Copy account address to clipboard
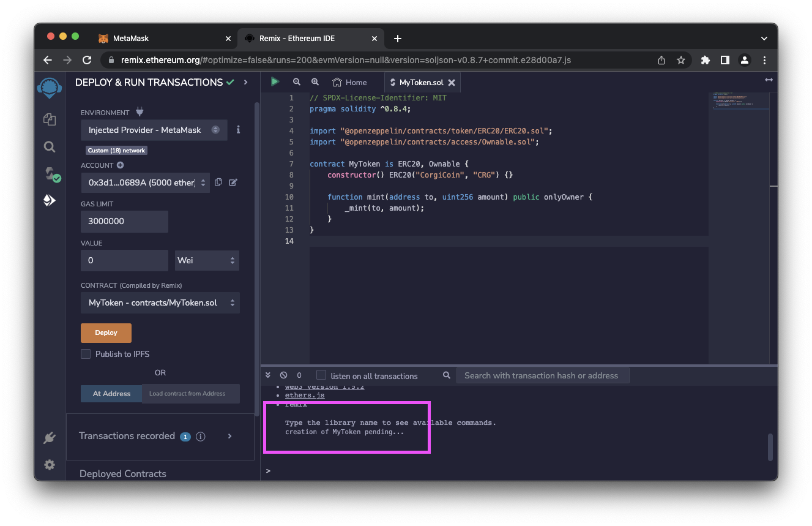The image size is (812, 526). pos(218,182)
